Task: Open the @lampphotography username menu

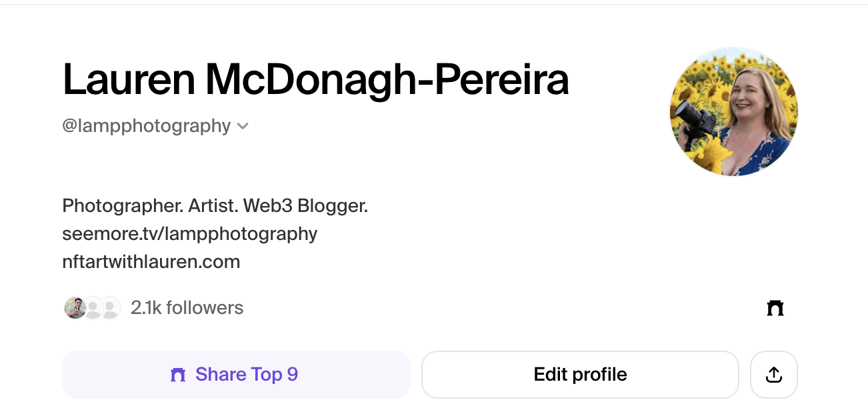Action: click(155, 125)
